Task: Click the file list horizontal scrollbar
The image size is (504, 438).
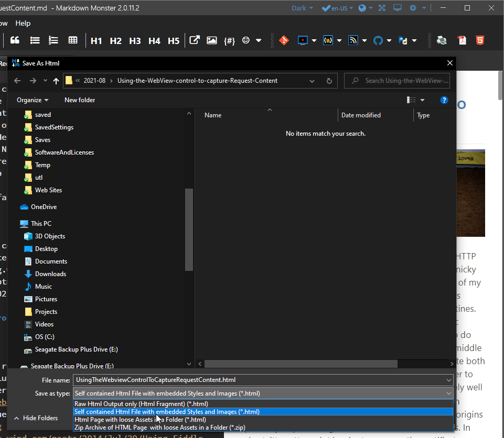Action: point(301,364)
